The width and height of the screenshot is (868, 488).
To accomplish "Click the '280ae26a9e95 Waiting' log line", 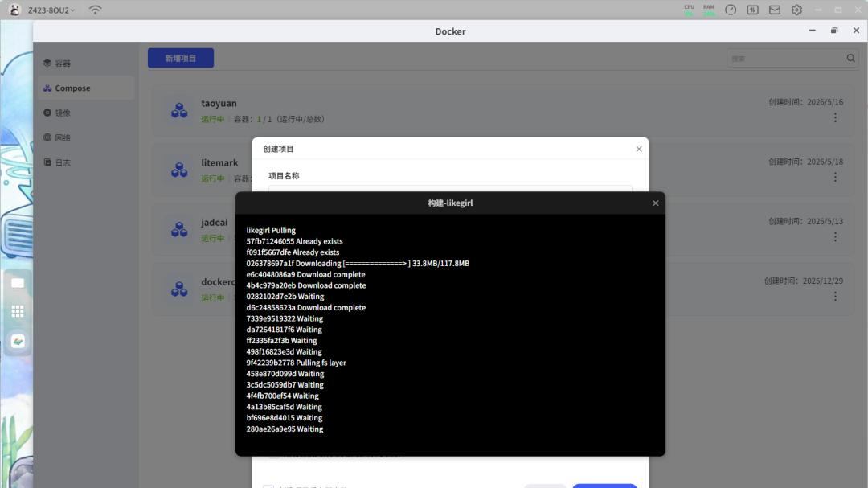I will [x=285, y=429].
